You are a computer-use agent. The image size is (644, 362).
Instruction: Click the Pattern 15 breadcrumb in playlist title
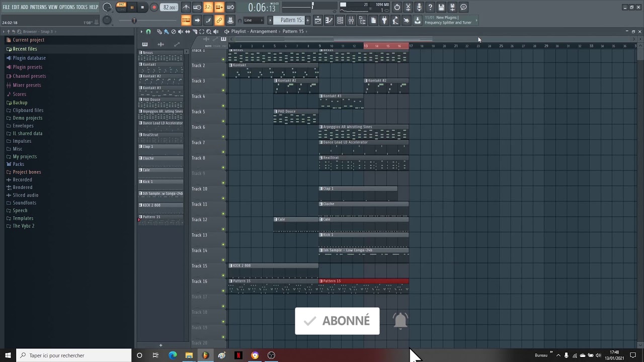(x=293, y=31)
